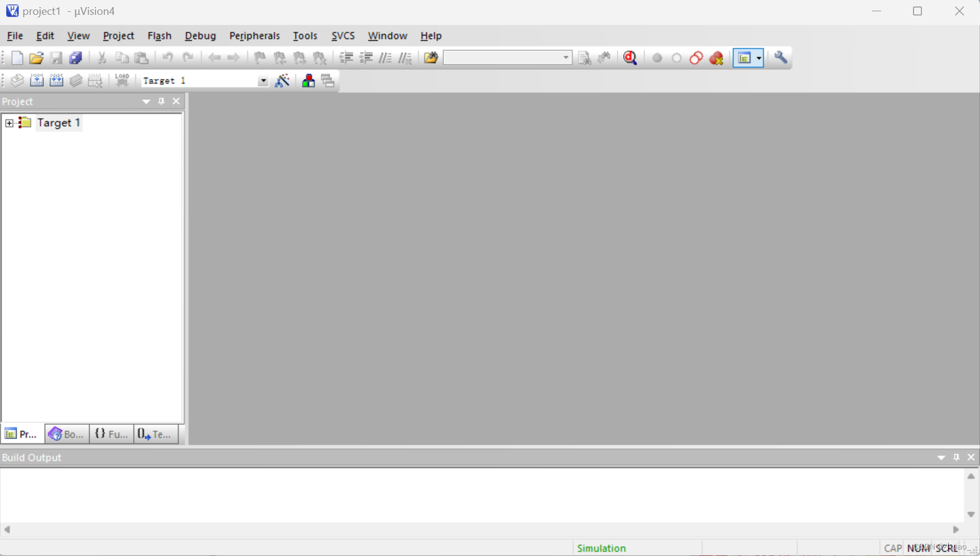
Task: Switch to the Templates tab
Action: (156, 434)
